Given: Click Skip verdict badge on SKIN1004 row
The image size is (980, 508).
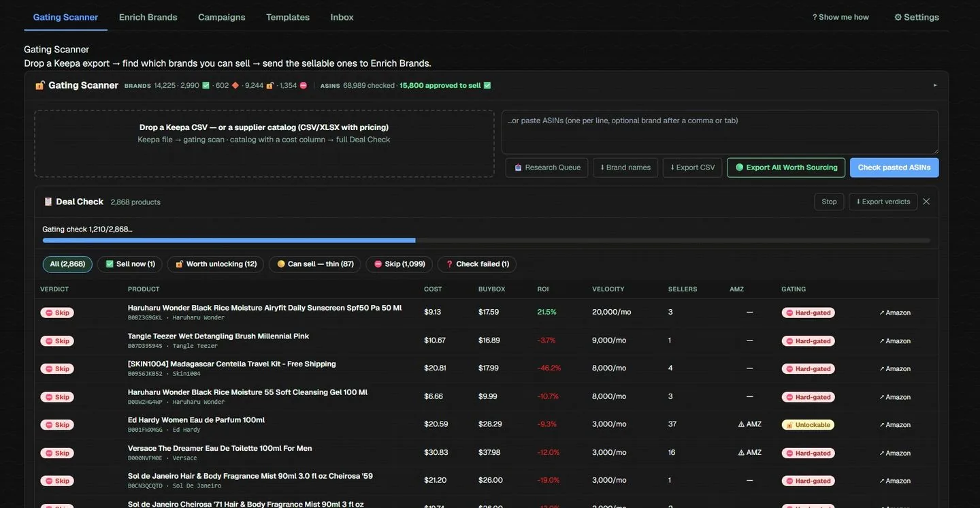Looking at the screenshot, I should tap(57, 369).
